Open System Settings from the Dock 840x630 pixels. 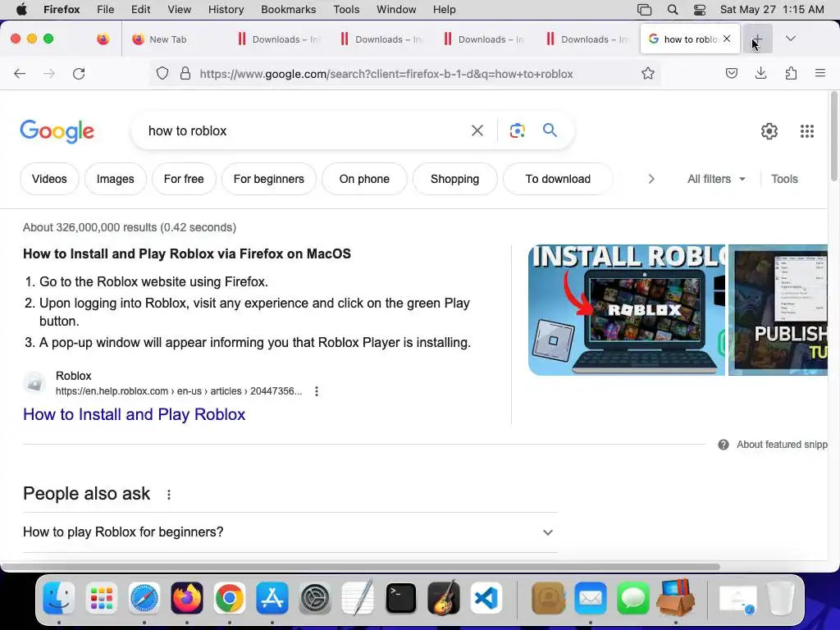pyautogui.click(x=315, y=598)
